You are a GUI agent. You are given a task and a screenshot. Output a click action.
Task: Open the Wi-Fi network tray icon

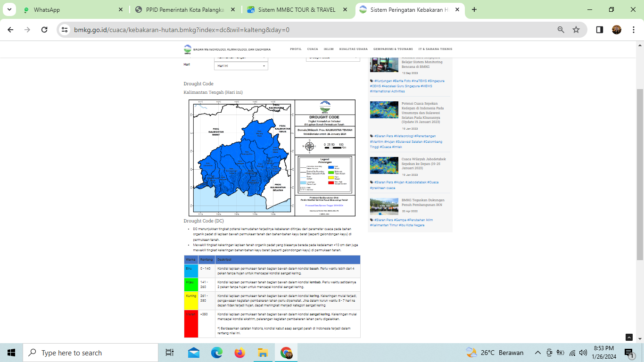point(572,353)
